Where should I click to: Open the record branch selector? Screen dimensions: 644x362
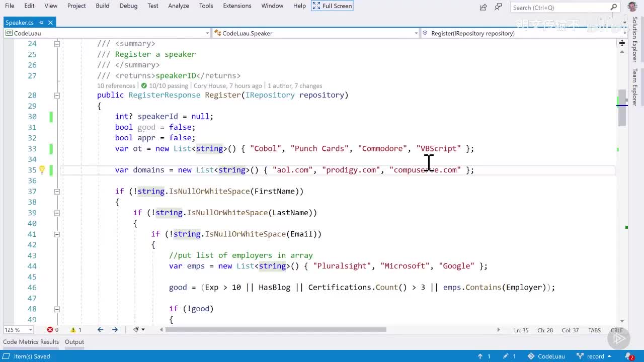594,356
